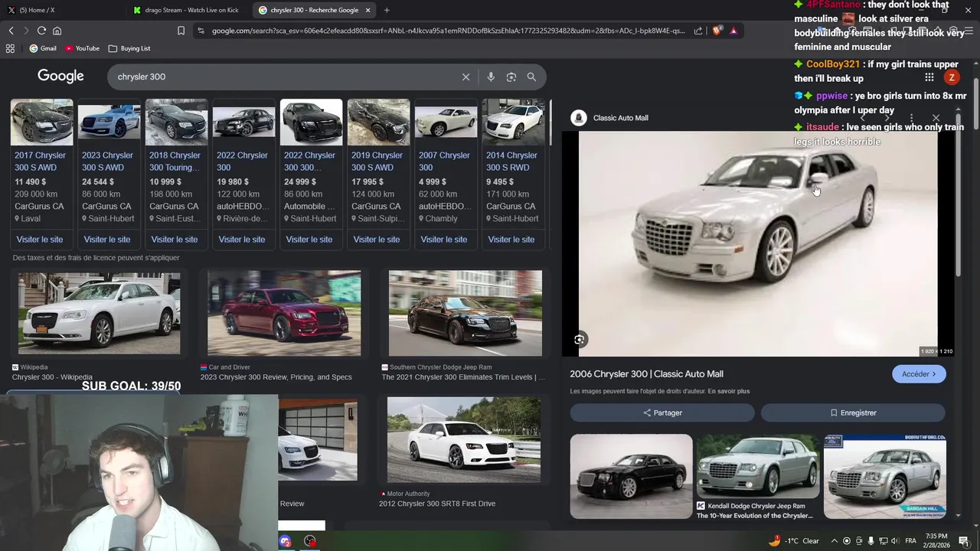Click the address bar URL field
The width and height of the screenshot is (980, 551).
(448, 31)
